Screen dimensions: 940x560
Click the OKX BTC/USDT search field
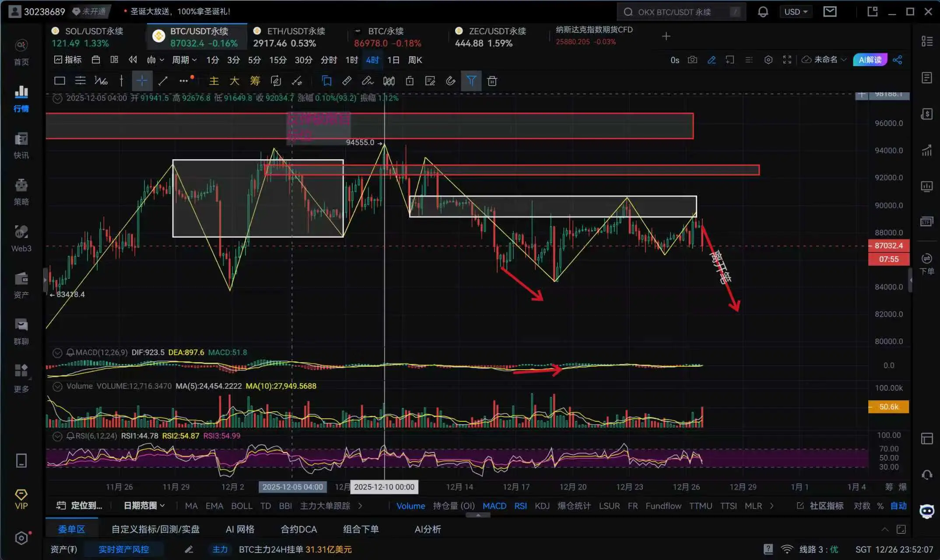[674, 12]
